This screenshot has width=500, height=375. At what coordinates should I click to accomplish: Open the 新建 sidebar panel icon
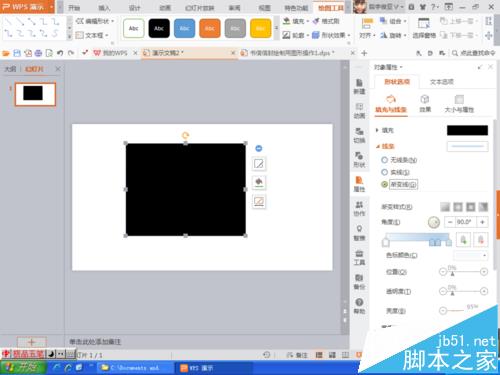[x=359, y=86]
